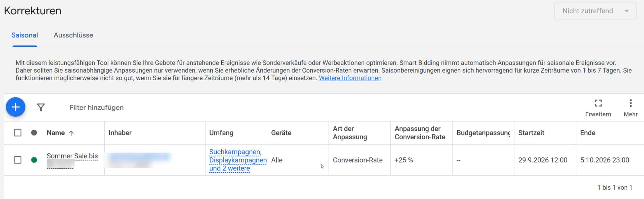The width and height of the screenshot is (644, 199).
Task: Click the Art der Anpassung column header
Action: (350, 133)
